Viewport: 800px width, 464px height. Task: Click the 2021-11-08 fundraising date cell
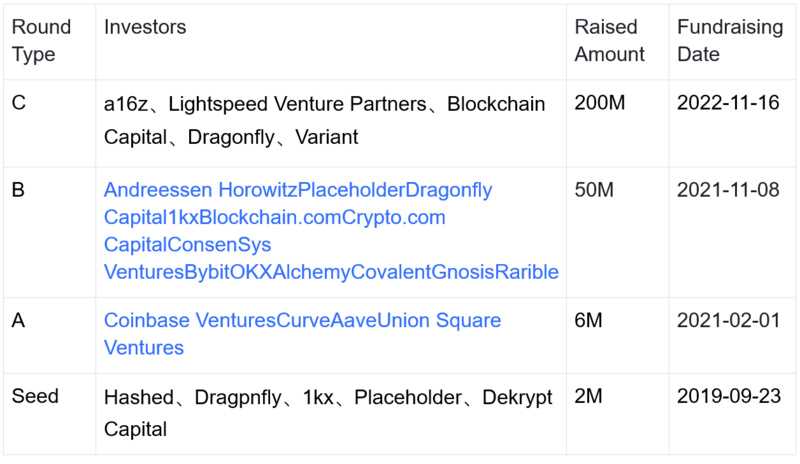click(x=728, y=190)
